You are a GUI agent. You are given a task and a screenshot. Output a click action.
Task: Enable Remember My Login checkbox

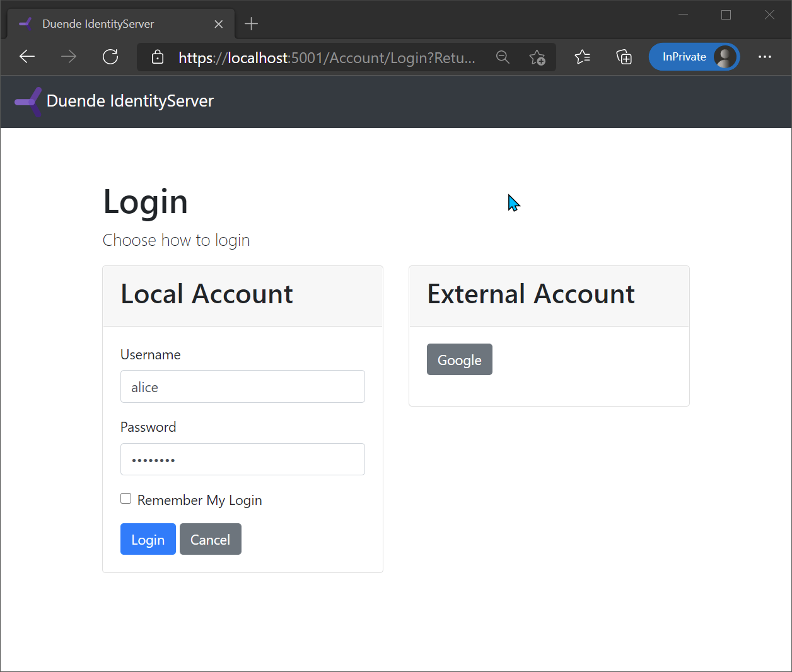point(126,499)
